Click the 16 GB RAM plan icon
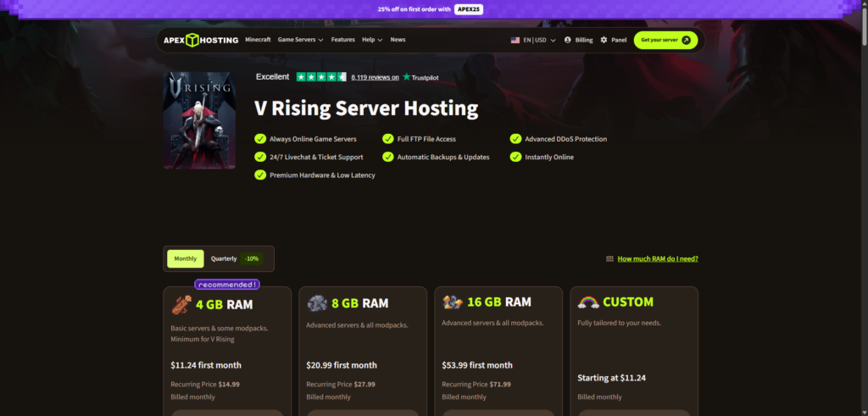Screen dimensions: 868x416 pos(453,302)
